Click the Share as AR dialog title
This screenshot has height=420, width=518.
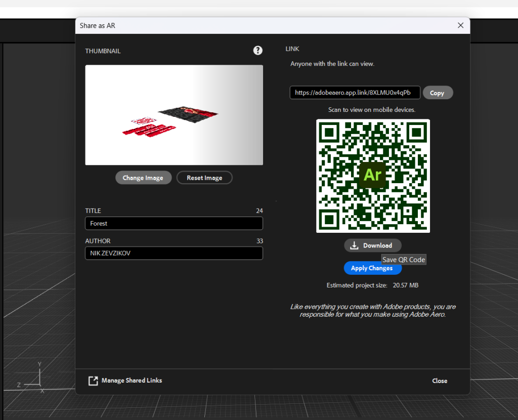[98, 25]
